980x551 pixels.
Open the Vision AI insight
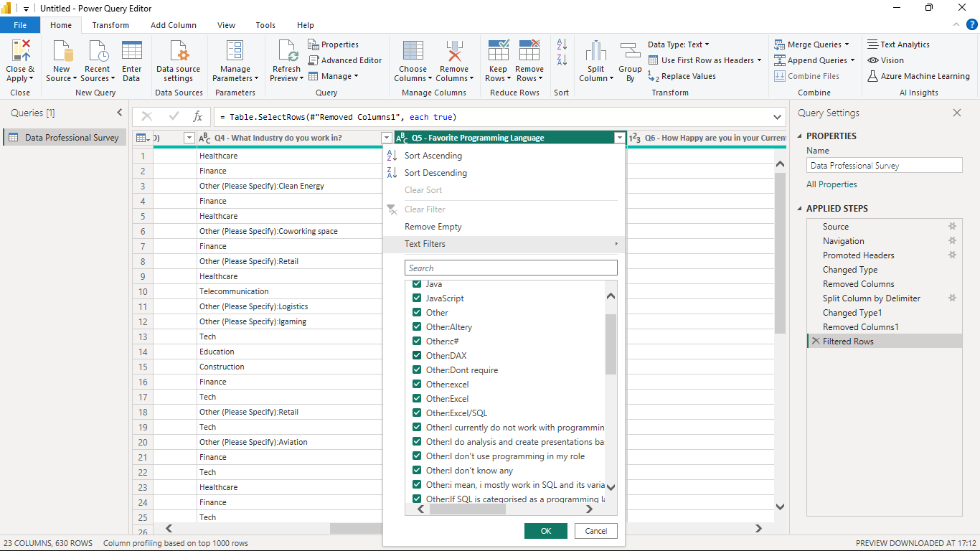tap(885, 60)
